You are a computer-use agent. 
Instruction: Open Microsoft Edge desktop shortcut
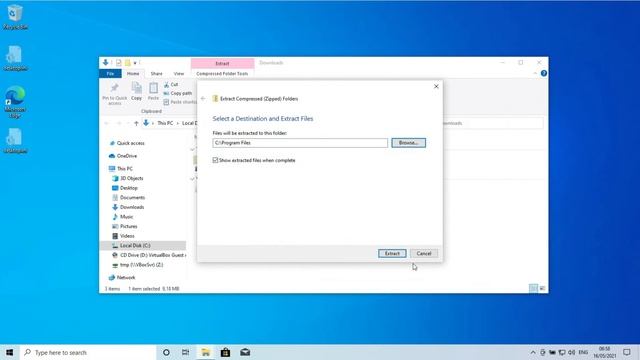click(15, 101)
